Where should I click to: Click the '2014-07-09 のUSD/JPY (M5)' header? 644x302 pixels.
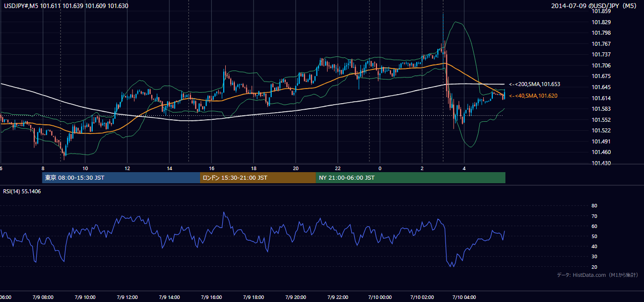click(x=594, y=6)
